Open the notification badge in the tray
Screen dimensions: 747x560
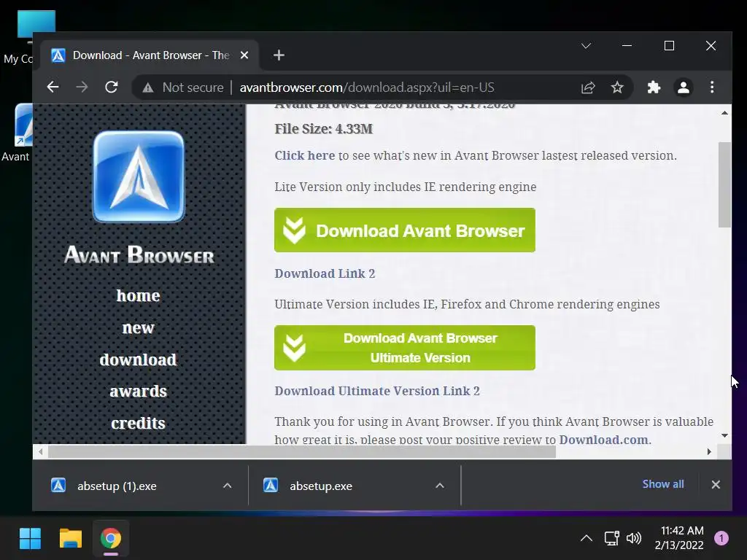[x=721, y=539]
